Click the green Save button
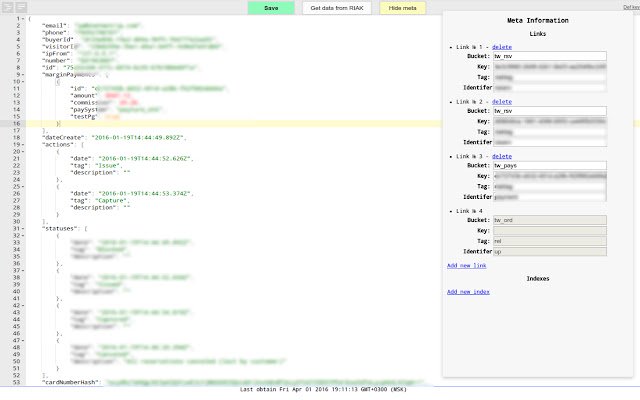This screenshot has width=640, height=400. 271,8
